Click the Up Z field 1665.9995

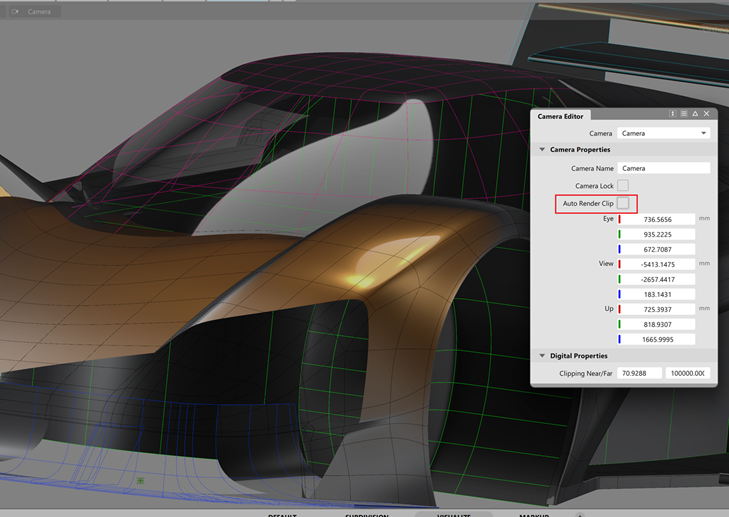click(x=656, y=339)
